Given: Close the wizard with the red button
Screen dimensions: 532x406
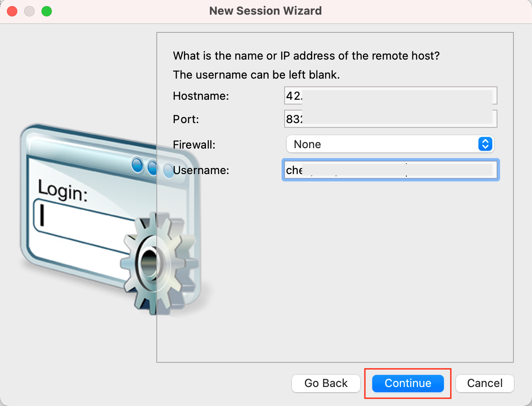Looking at the screenshot, I should point(12,11).
